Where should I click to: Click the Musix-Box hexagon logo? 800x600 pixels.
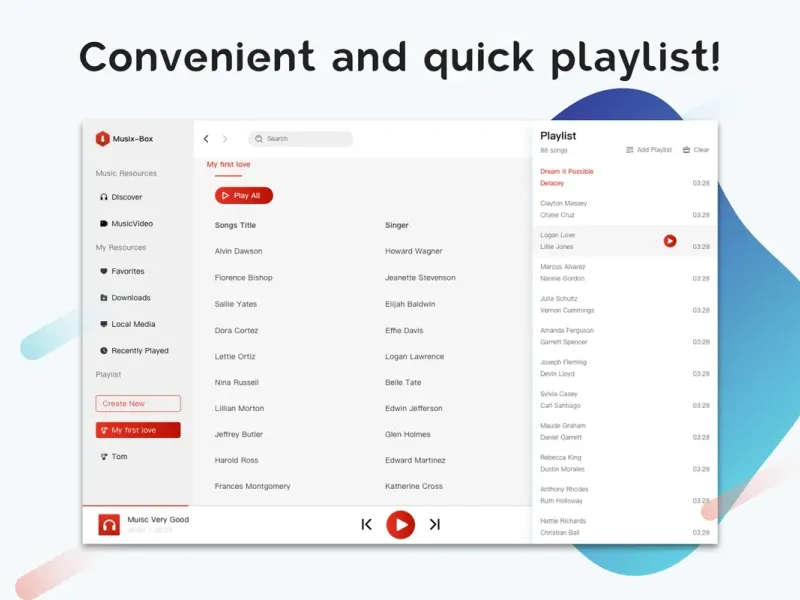(x=103, y=139)
